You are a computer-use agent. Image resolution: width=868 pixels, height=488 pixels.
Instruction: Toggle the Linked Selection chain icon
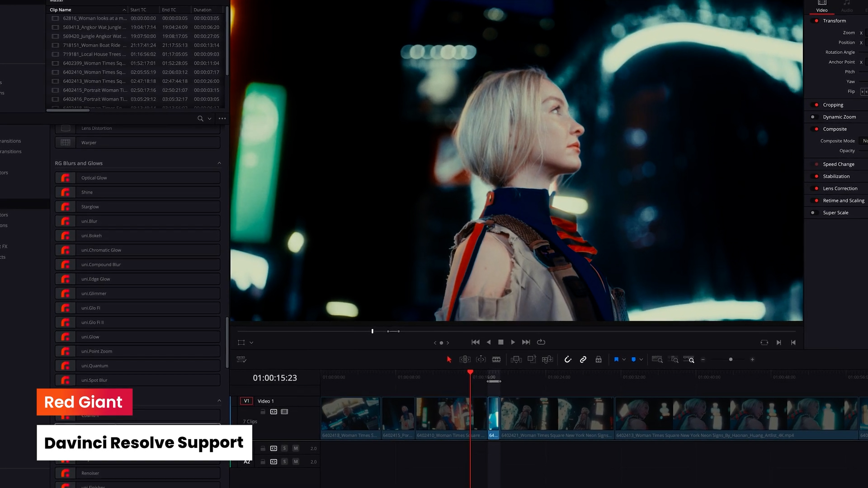pos(583,360)
